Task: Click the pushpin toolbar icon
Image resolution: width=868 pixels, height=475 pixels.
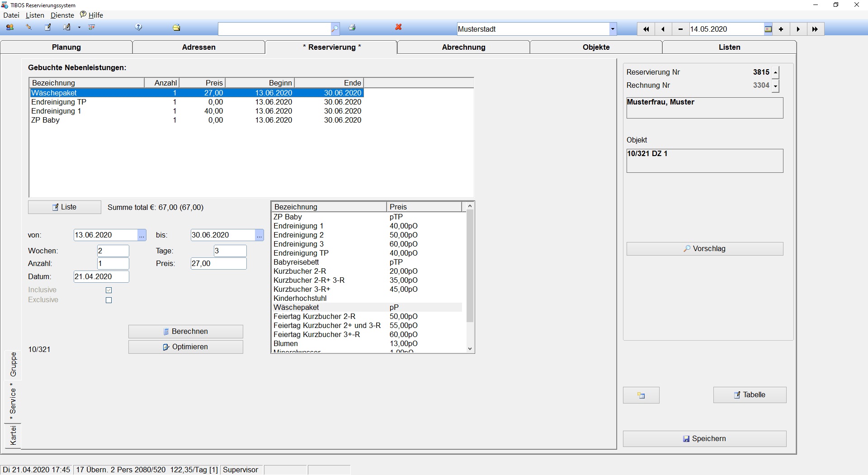Action: point(29,28)
